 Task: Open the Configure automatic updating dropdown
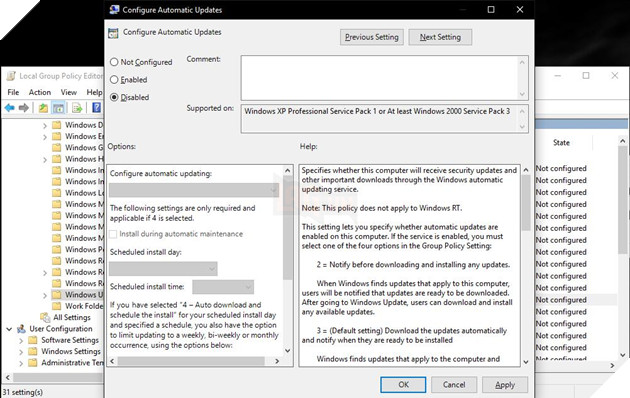(194, 190)
